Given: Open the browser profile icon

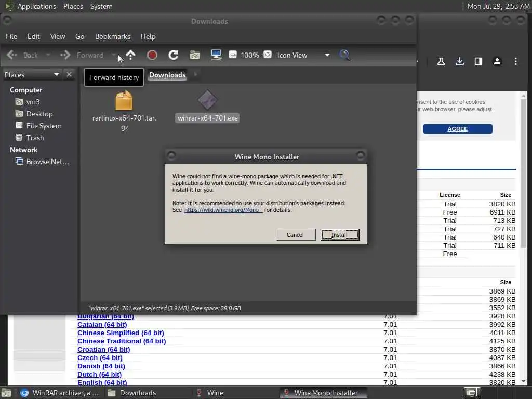Looking at the screenshot, I should 497,61.
